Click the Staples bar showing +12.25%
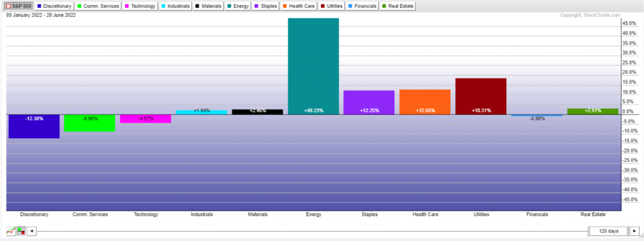Screen dimensions: 644x241 [369, 103]
